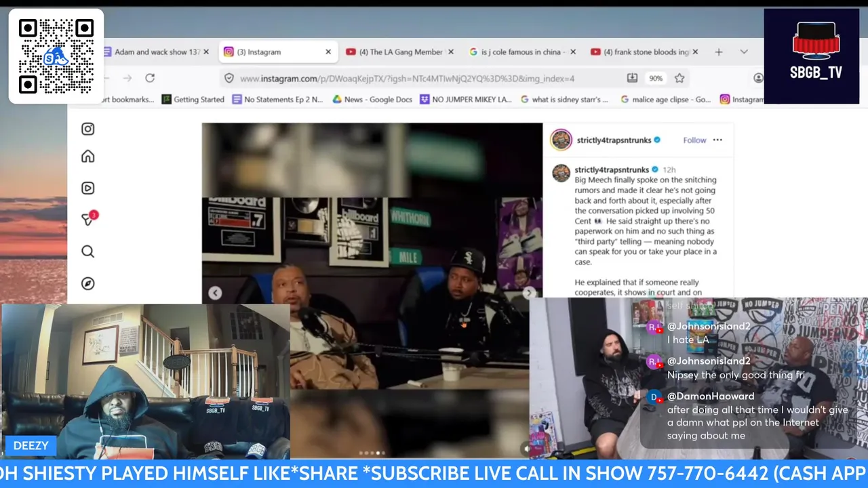Switch to frank stone bloods tab
This screenshot has height=488, width=868.
pyautogui.click(x=643, y=52)
